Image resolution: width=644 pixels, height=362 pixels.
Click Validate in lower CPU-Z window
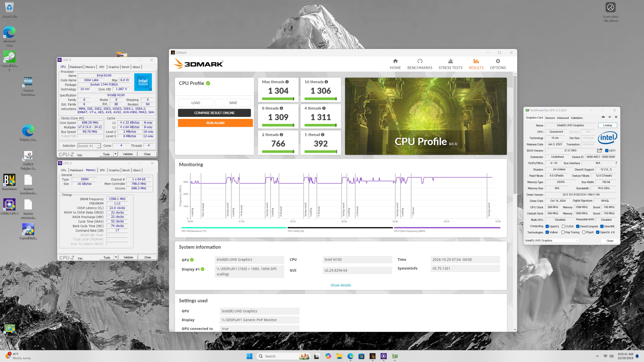(128, 257)
